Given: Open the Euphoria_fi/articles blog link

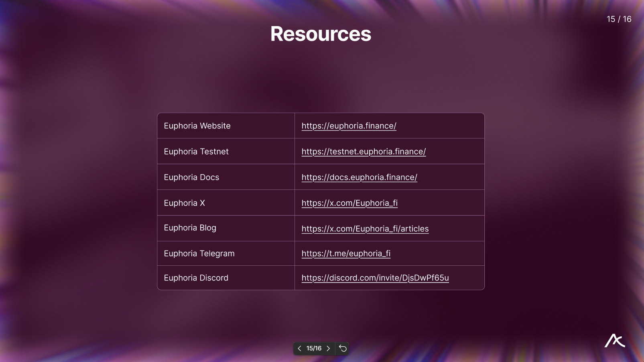Looking at the screenshot, I should (365, 229).
